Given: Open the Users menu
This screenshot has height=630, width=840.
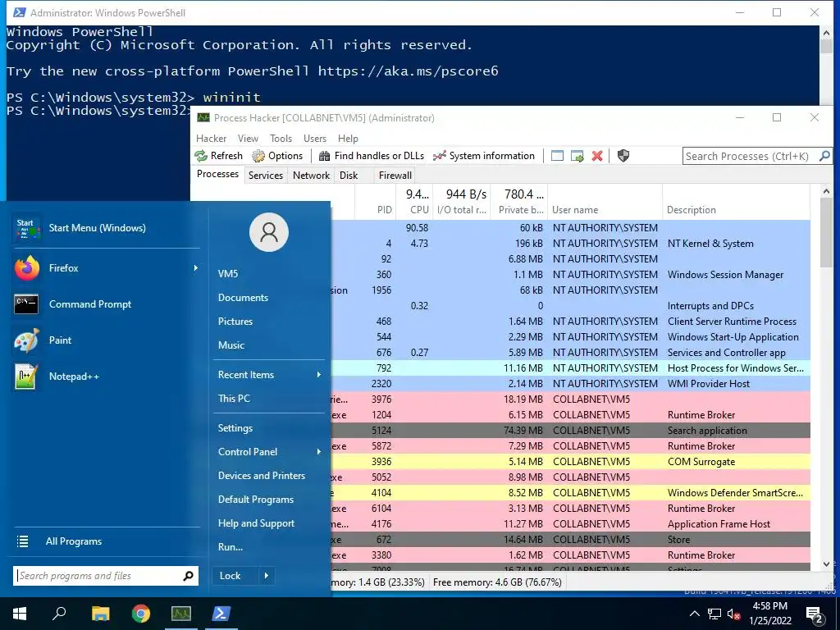Looking at the screenshot, I should [x=315, y=138].
